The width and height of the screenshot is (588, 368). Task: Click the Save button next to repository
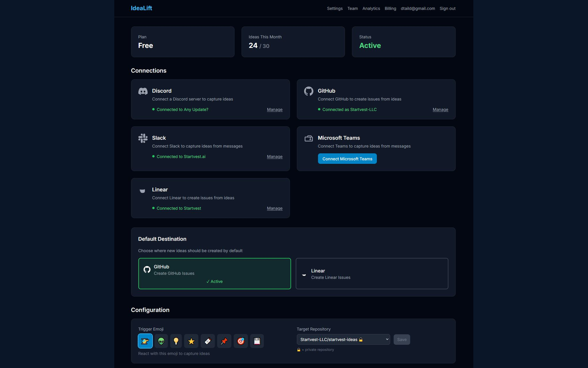402,339
